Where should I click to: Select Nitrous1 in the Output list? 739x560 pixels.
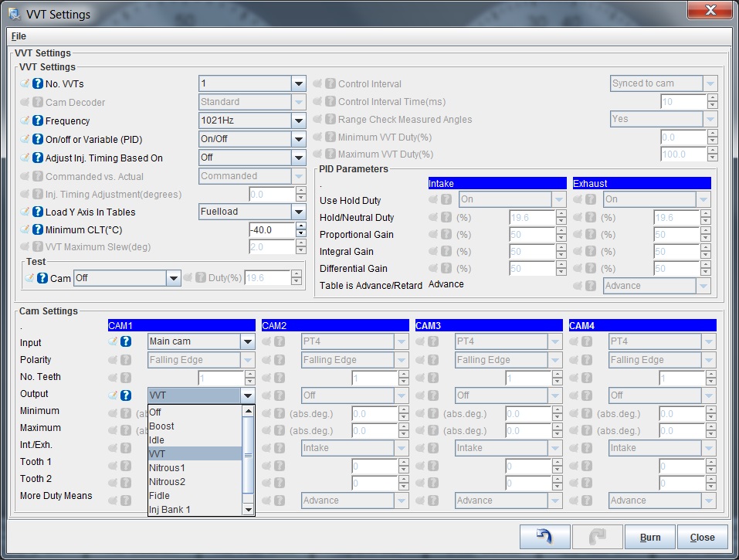tap(195, 468)
